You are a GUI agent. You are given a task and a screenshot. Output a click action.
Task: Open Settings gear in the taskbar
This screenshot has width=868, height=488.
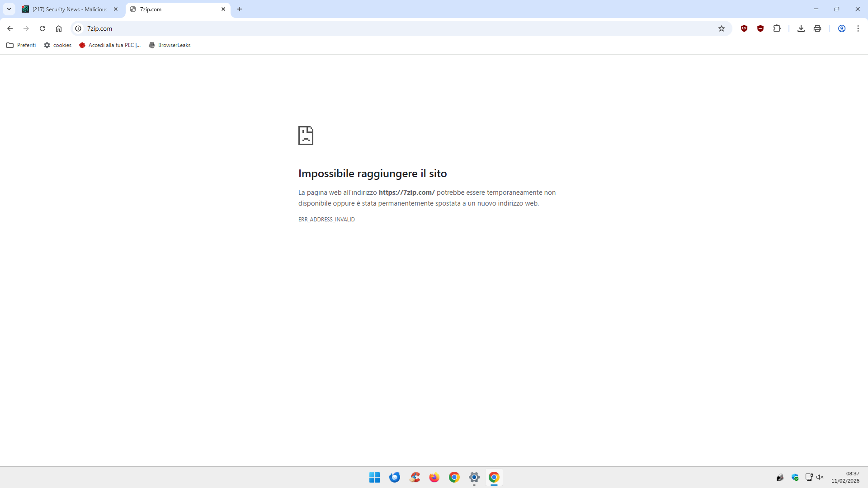(474, 477)
